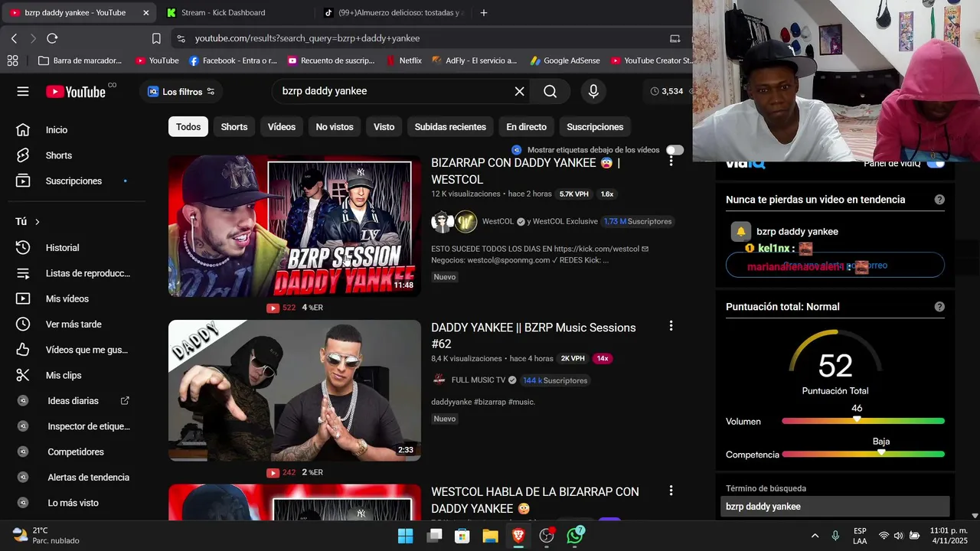The width and height of the screenshot is (980, 551).
Task: Open help icon beside Nunca te pierdas
Action: (939, 200)
